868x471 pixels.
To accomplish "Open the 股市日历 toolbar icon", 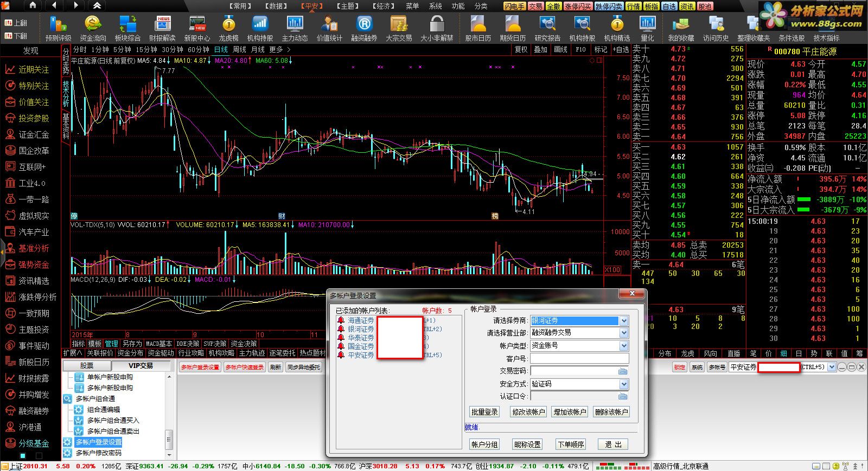I will click(x=478, y=28).
